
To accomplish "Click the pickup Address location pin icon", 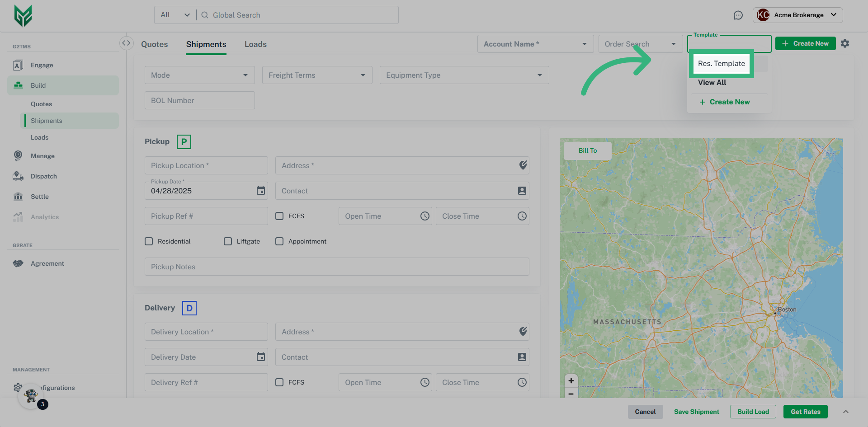I will coord(523,165).
